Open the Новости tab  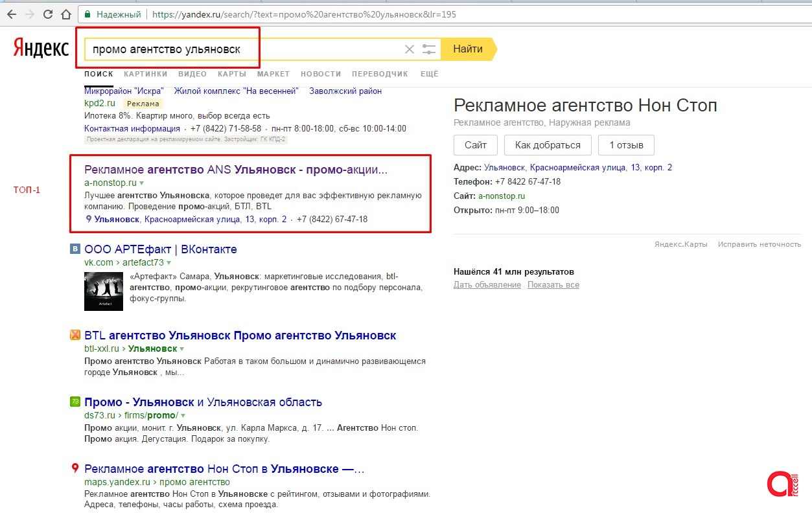(321, 74)
